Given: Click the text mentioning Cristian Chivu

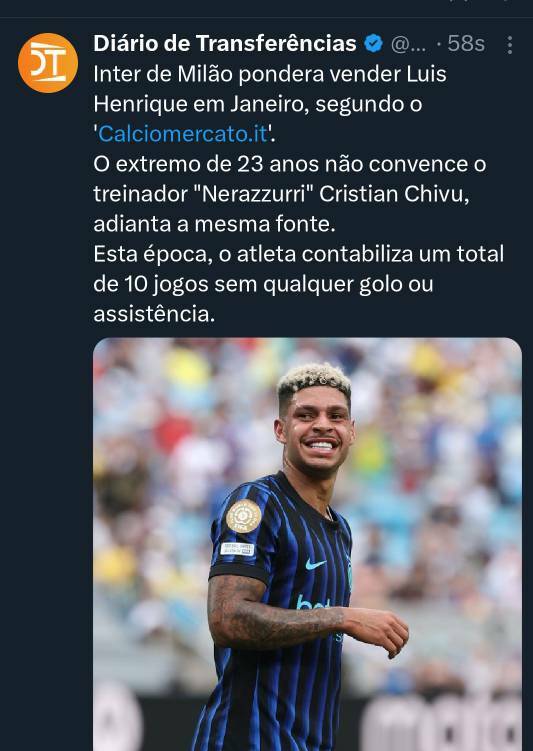Looking at the screenshot, I should click(x=281, y=194).
